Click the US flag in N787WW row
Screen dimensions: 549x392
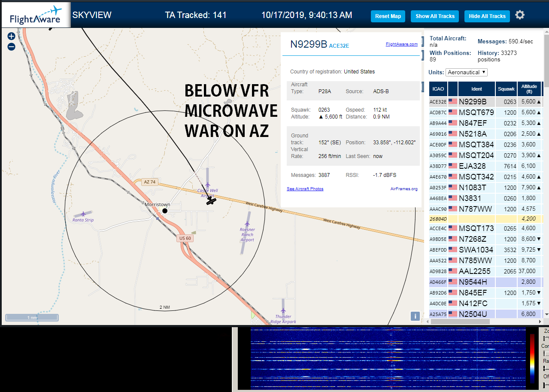pos(453,209)
